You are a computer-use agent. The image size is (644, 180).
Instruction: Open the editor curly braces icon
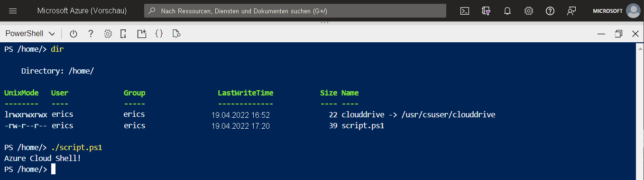159,34
